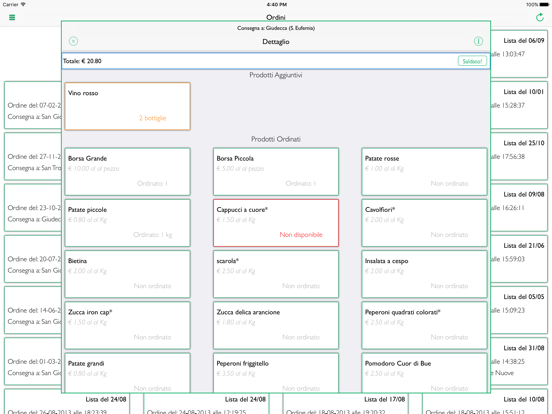This screenshot has height=414, width=552.
Task: Click the 4:40 PM clock in status bar
Action: (x=277, y=5)
